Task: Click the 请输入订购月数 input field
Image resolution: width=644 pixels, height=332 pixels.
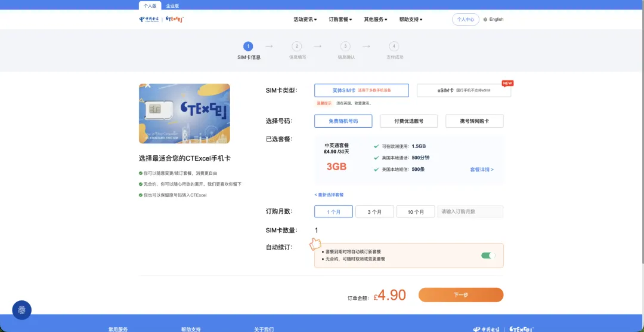Action: pyautogui.click(x=470, y=211)
